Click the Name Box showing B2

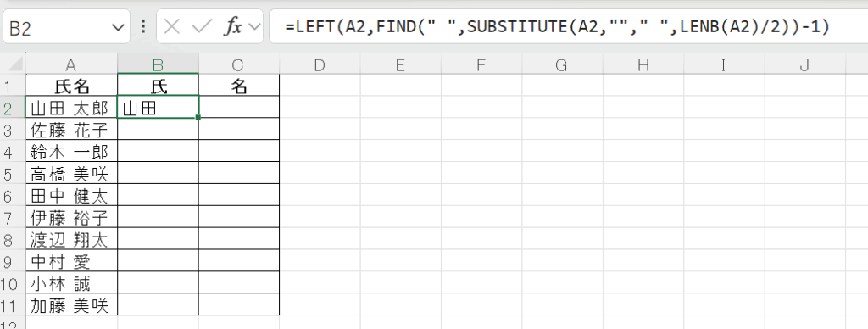[66, 26]
